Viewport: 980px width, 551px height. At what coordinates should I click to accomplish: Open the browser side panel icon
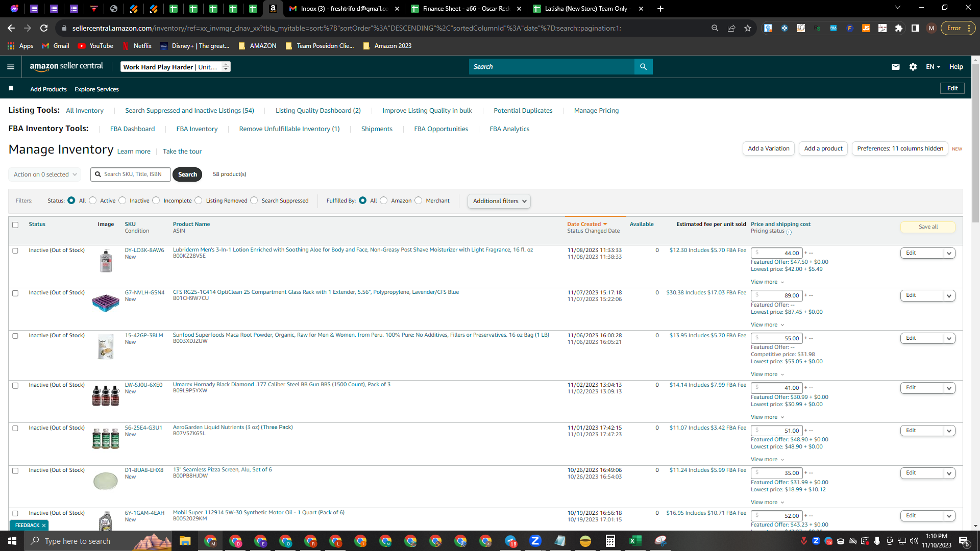[915, 28]
